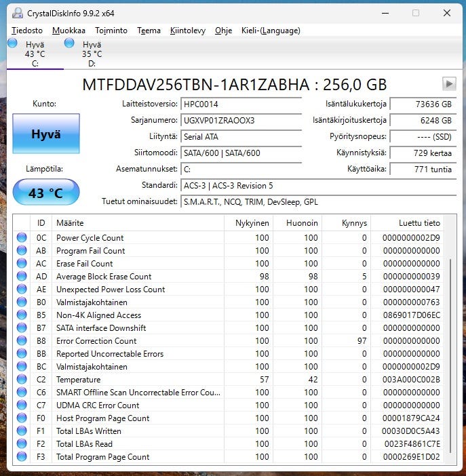
Task: Click the Kynnys column header
Action: (347, 223)
